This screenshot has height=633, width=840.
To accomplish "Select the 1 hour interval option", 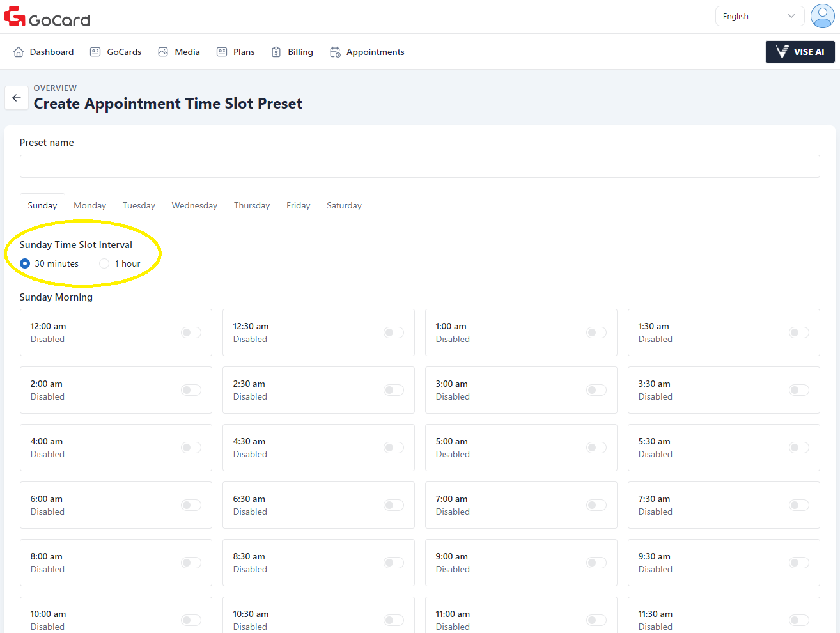I will (x=104, y=263).
